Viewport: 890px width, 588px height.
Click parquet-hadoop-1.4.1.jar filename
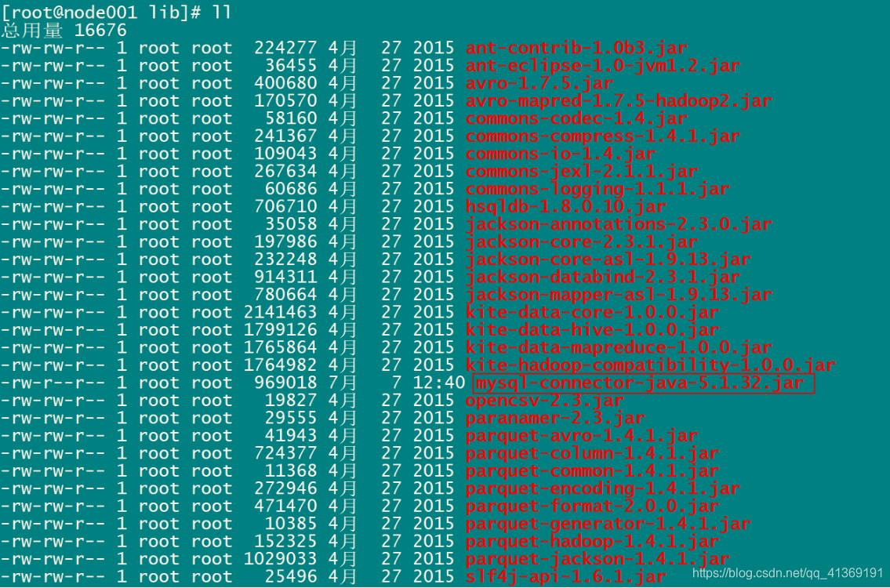593,542
